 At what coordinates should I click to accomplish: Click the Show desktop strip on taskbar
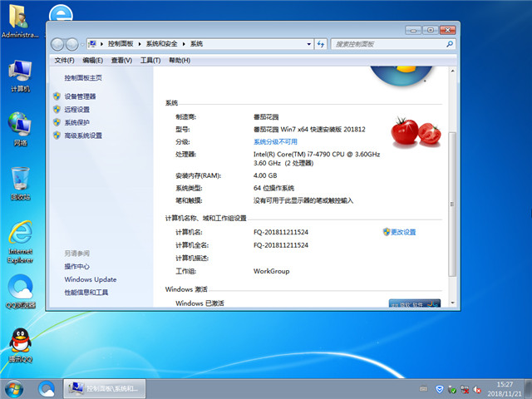529,389
